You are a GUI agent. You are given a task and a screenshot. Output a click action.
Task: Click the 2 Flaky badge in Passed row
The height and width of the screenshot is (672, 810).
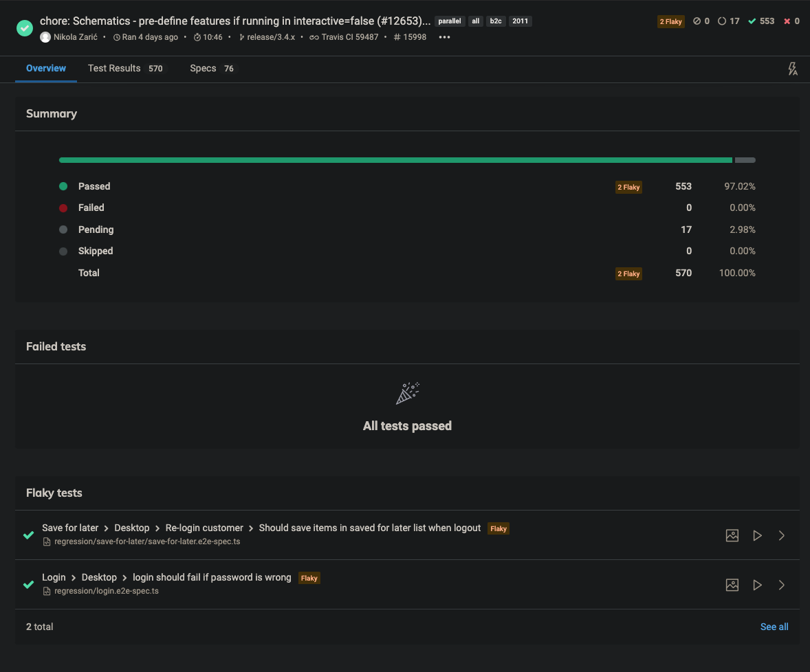pos(628,187)
